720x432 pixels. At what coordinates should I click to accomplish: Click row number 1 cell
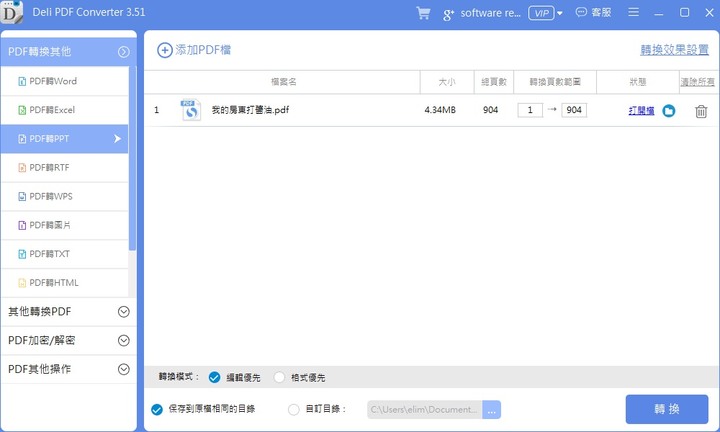pyautogui.click(x=157, y=110)
